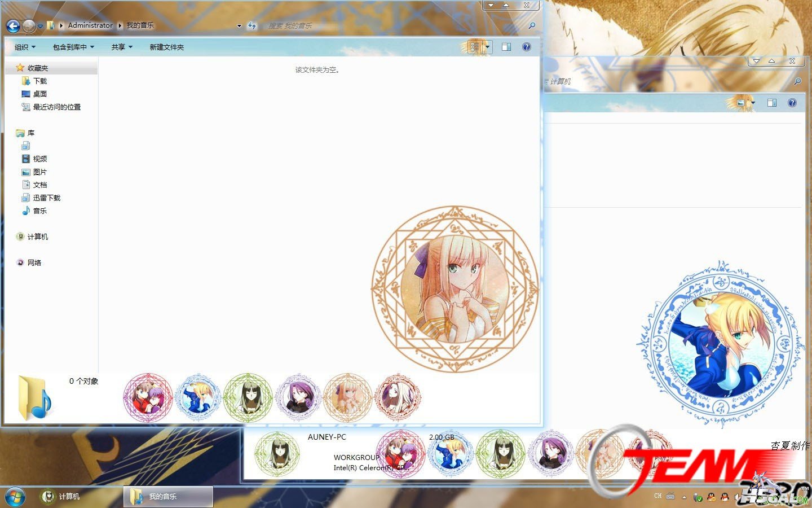The image size is (812, 508).
Task: Open the 图片 library
Action: click(40, 172)
